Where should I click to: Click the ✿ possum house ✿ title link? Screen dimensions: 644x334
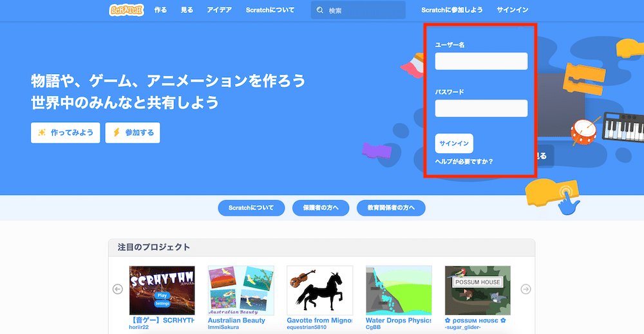point(475,320)
